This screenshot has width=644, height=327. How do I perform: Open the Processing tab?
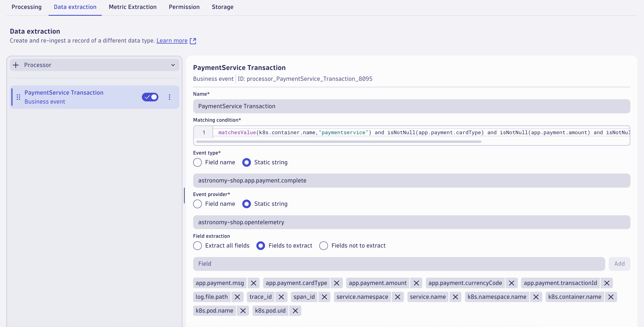point(27,7)
